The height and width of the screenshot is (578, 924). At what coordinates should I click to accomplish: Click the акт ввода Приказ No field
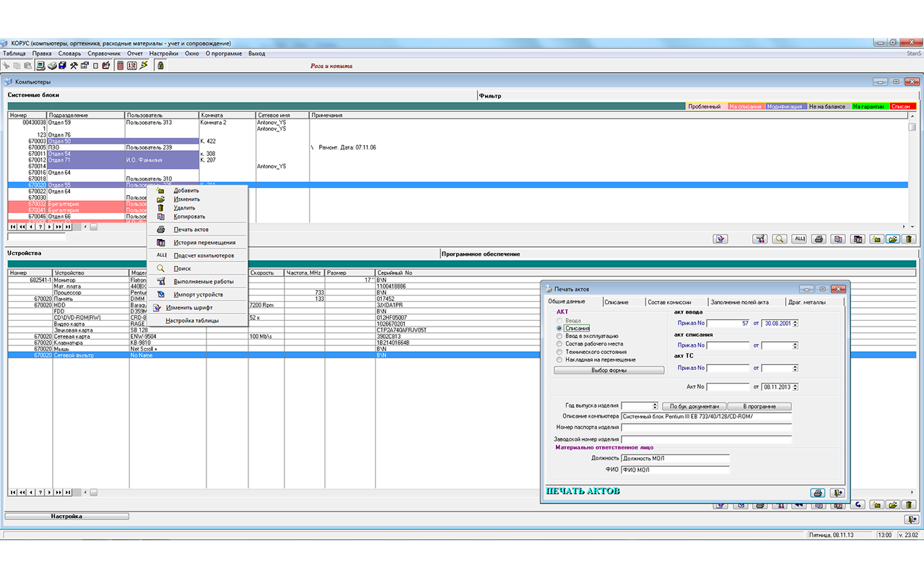728,323
